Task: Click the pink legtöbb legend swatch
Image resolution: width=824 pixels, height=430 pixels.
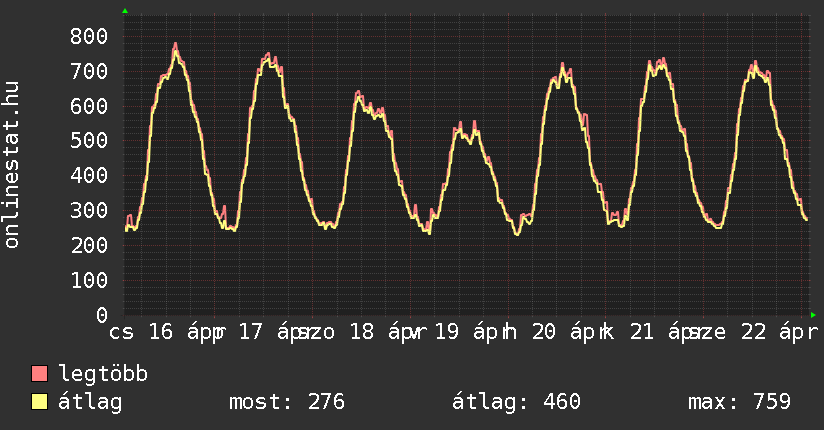Action: click(40, 375)
